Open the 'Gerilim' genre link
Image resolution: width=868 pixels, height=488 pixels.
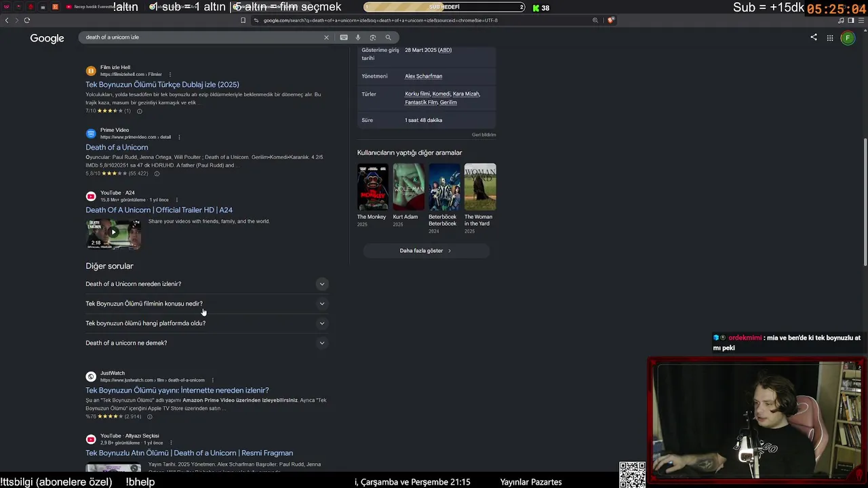(448, 102)
